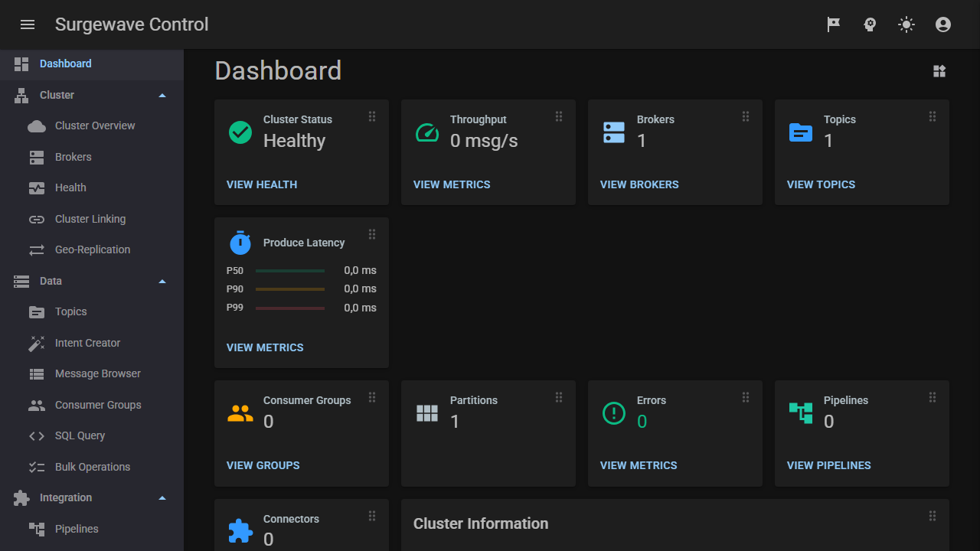Open the user account avatar menu

point(943,24)
